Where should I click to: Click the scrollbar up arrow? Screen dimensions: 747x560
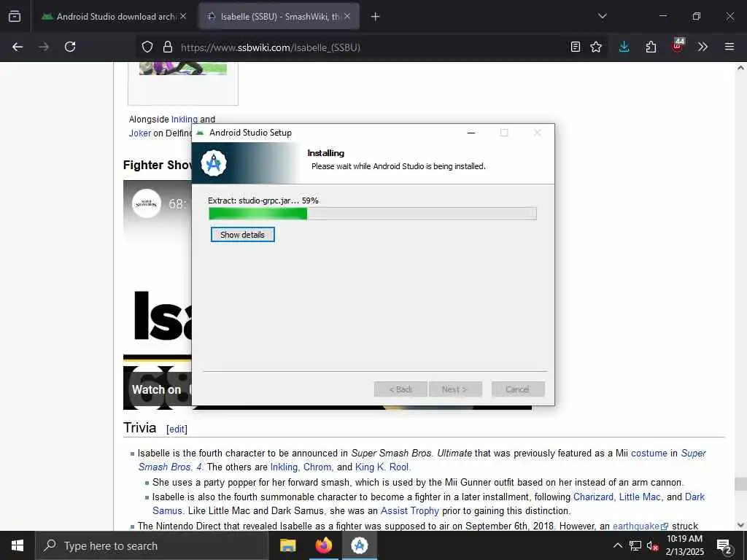pos(740,68)
